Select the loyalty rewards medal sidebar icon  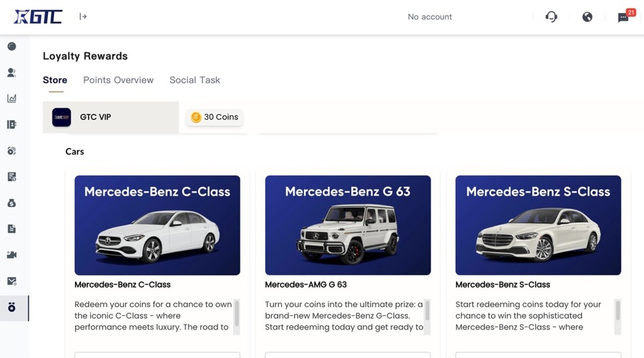pyautogui.click(x=11, y=307)
